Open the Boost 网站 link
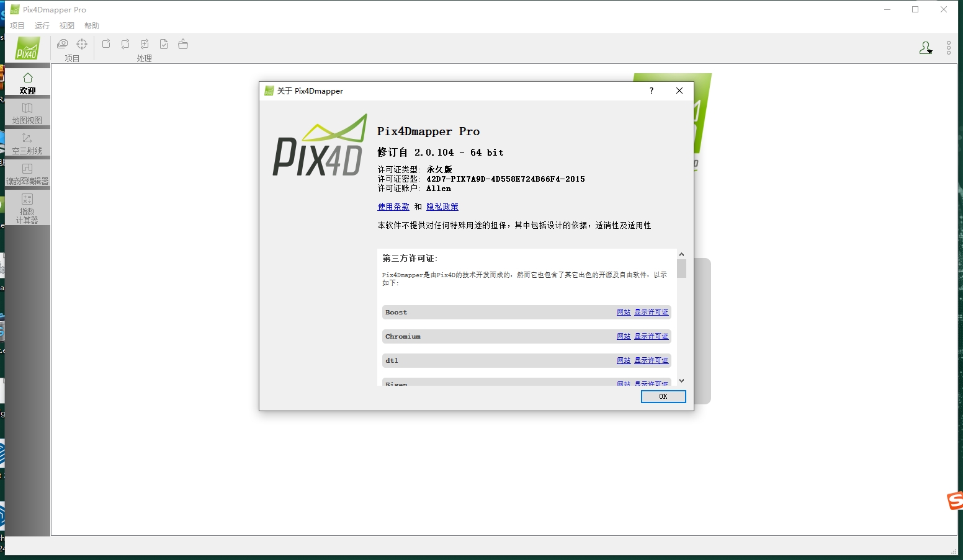The image size is (963, 560). 624,312
